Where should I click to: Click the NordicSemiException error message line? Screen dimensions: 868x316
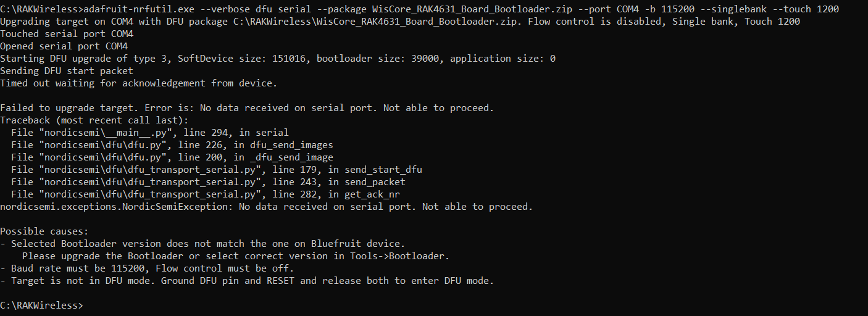pyautogui.click(x=266, y=207)
